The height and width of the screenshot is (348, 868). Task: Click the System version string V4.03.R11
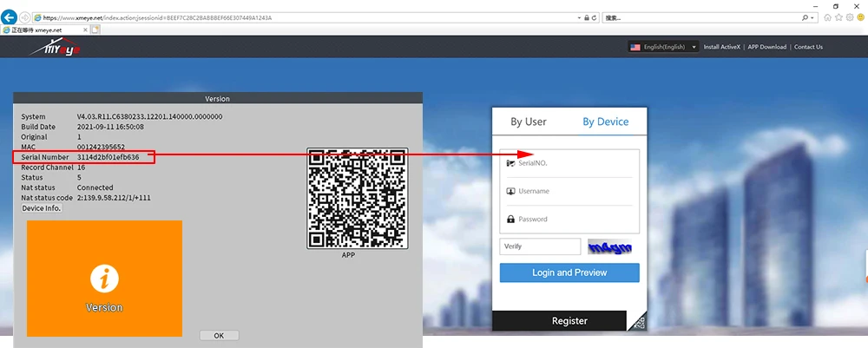click(x=149, y=117)
